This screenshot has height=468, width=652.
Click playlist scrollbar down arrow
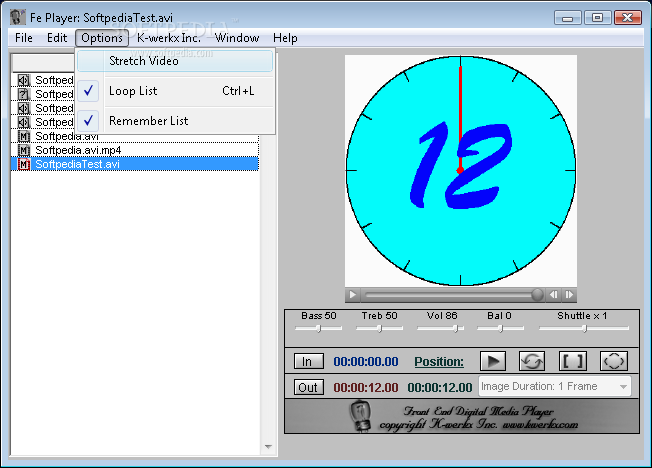(268, 447)
